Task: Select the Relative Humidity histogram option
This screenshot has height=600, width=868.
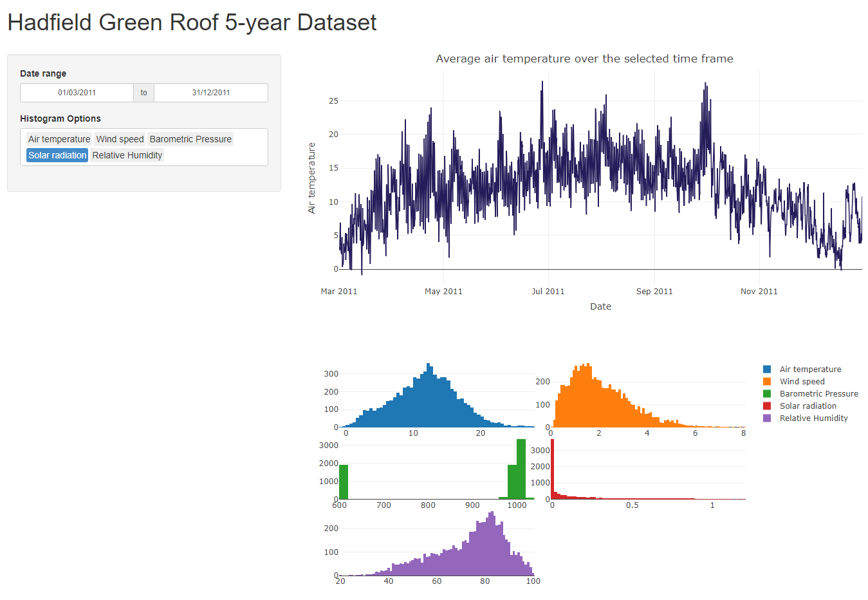Action: [x=127, y=155]
